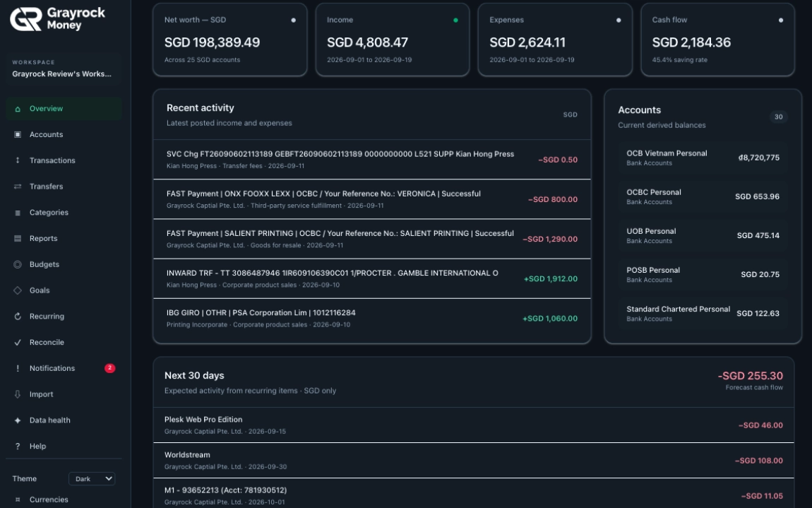Click the Currencies sidebar icon

tap(18, 500)
